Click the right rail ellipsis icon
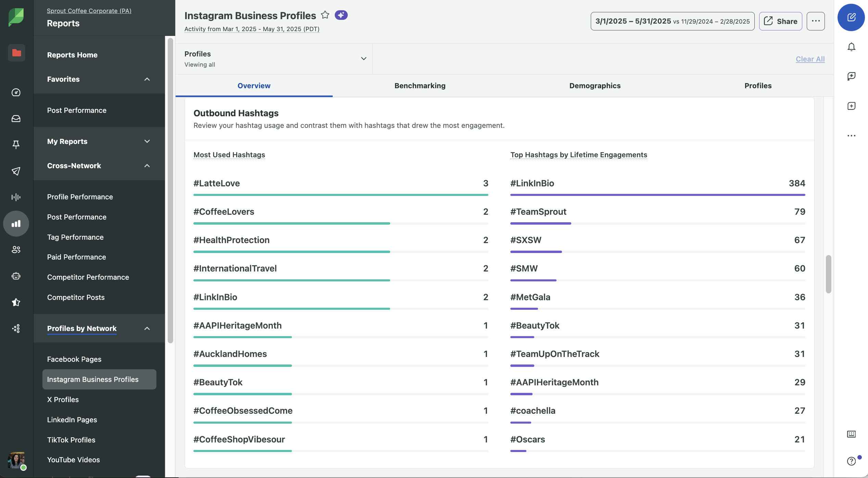Image resolution: width=868 pixels, height=478 pixels. pyautogui.click(x=852, y=136)
